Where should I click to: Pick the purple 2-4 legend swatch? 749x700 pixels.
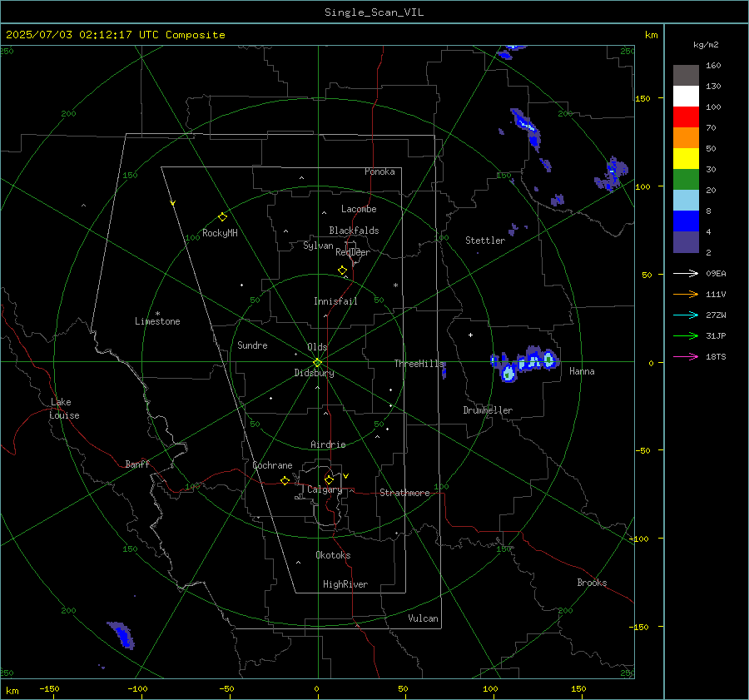pyautogui.click(x=686, y=241)
